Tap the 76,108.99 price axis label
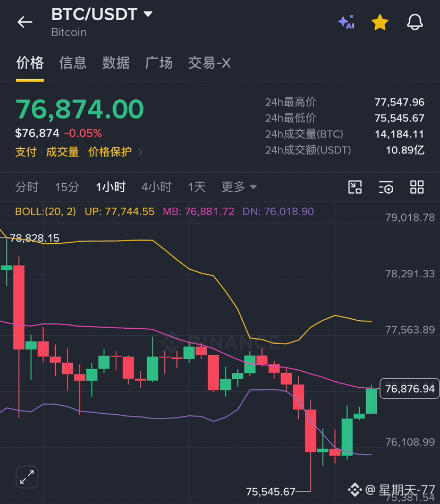440x504 pixels. pyautogui.click(x=410, y=442)
